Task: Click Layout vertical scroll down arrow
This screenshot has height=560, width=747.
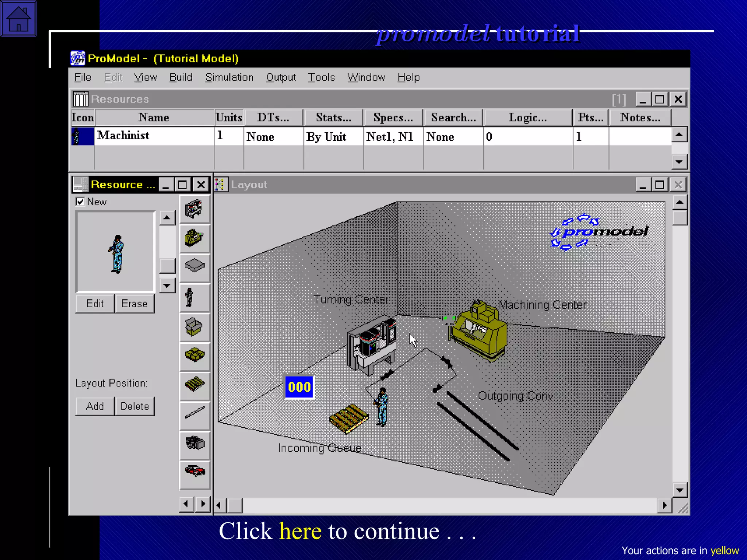Action: click(680, 490)
